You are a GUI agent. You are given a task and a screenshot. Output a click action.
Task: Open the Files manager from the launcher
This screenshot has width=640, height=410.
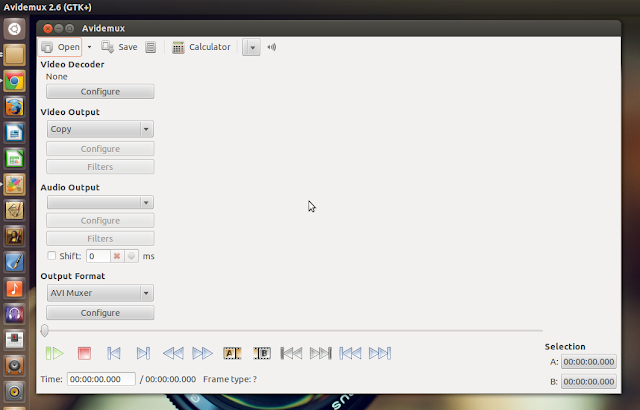point(14,55)
